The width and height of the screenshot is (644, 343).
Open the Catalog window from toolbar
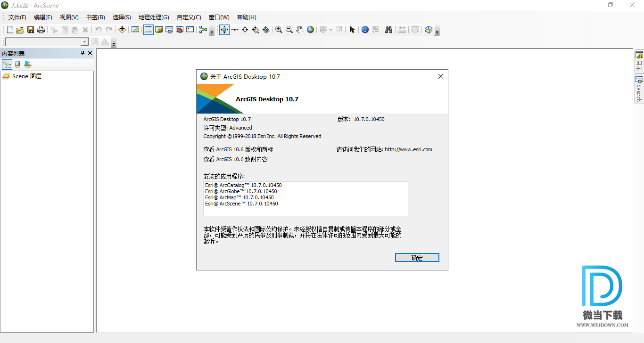click(159, 30)
